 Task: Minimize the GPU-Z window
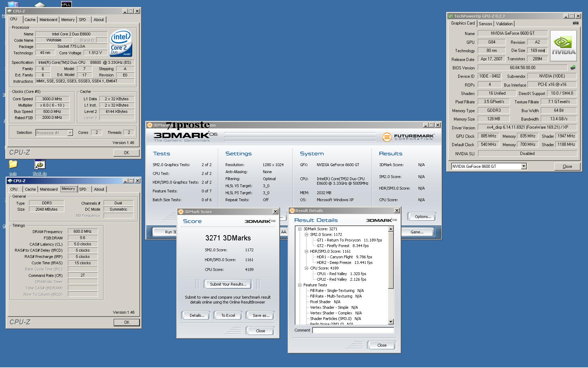[566, 16]
